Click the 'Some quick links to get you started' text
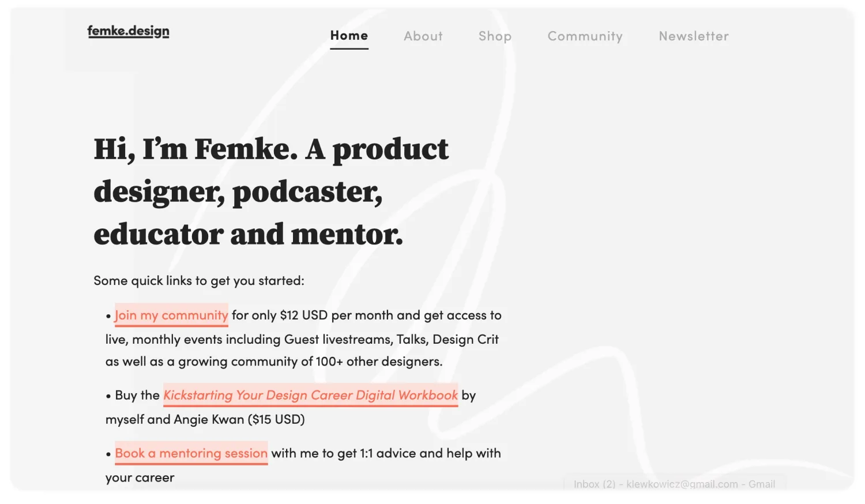This screenshot has width=865, height=504. coord(199,281)
